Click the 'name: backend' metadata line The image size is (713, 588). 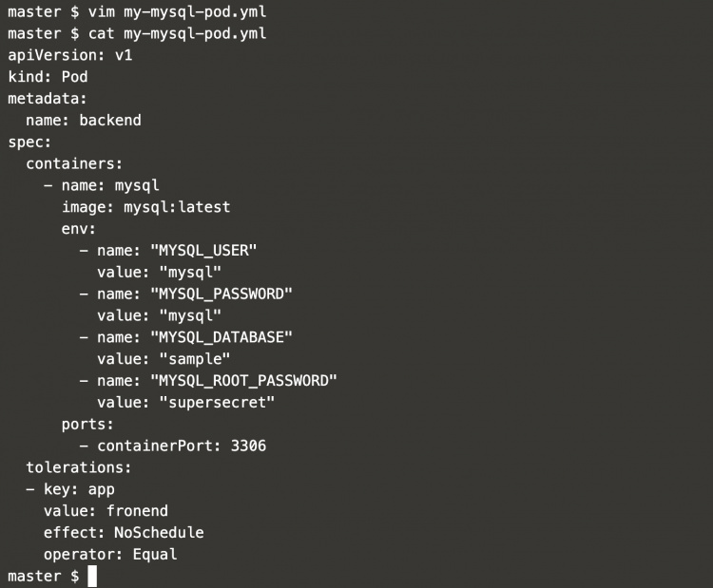(x=84, y=120)
